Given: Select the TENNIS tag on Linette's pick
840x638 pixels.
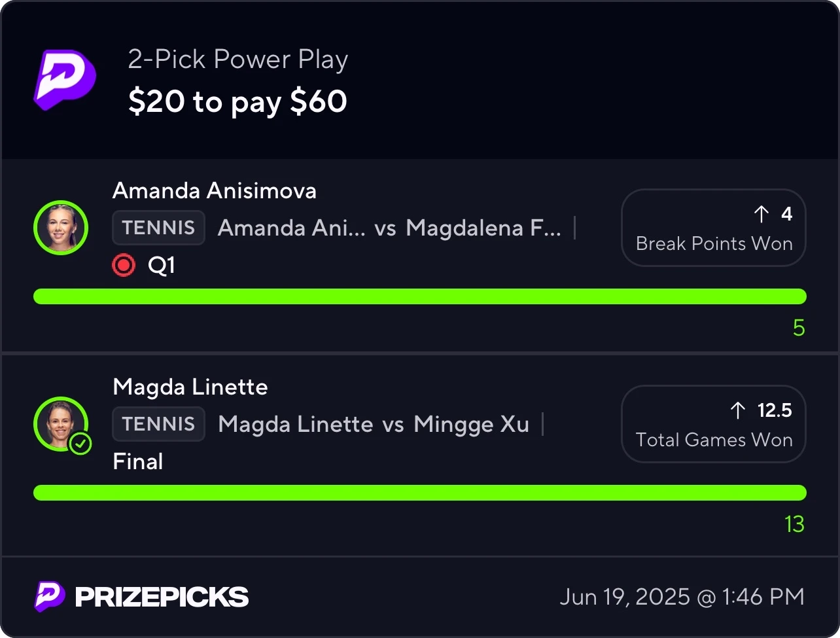Looking at the screenshot, I should [x=159, y=424].
